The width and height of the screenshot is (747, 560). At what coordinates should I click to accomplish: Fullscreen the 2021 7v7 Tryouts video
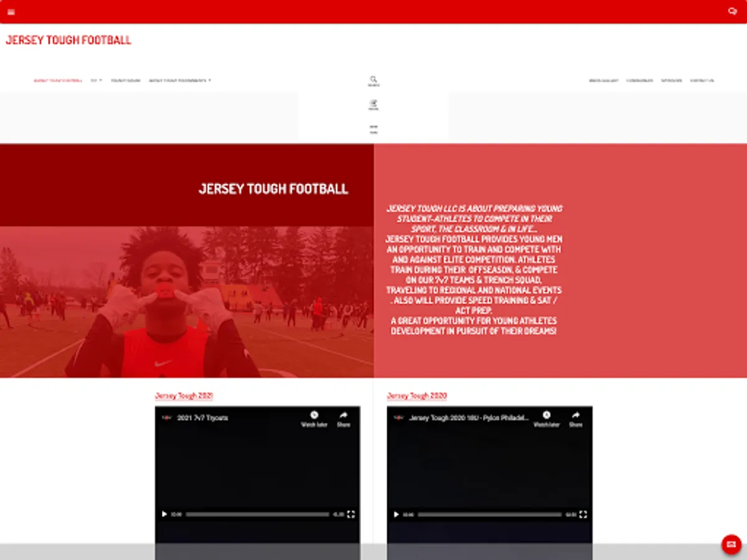[351, 515]
